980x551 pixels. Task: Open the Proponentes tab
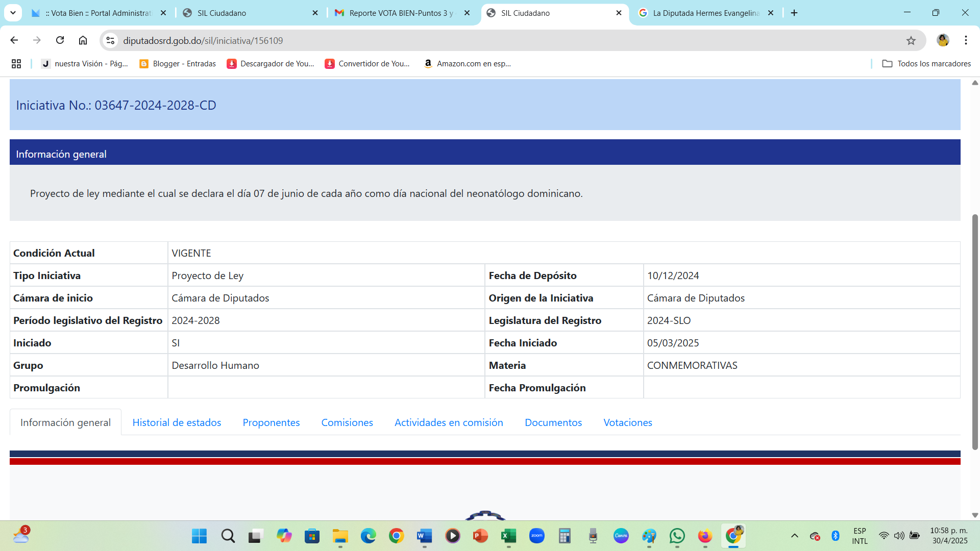coord(271,422)
